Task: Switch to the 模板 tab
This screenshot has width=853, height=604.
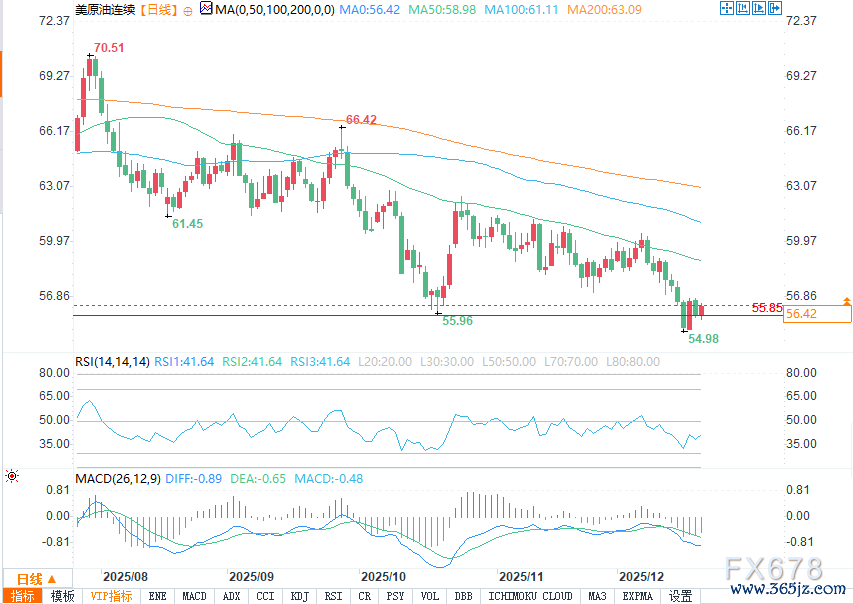Action: 62,596
